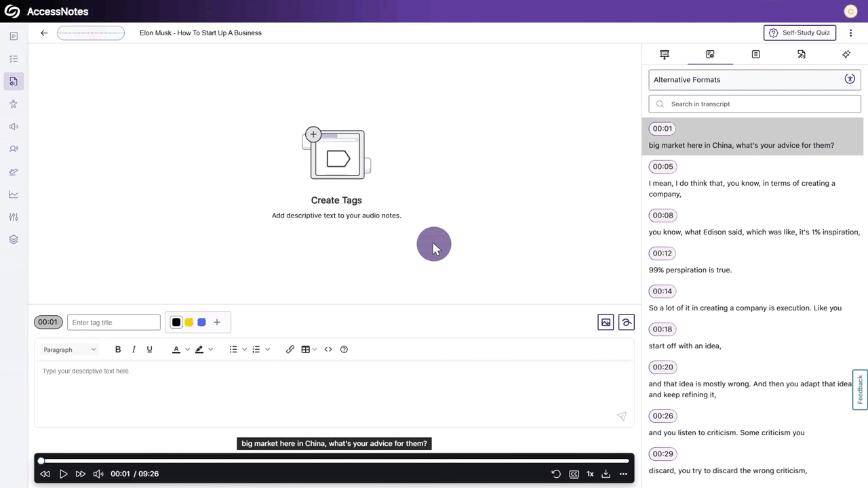Open the editor help question mark icon
The image size is (868, 488).
coord(344,350)
